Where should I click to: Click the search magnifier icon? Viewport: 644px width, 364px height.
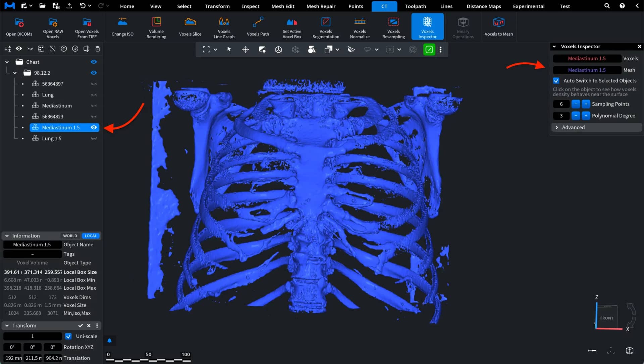(607, 6)
